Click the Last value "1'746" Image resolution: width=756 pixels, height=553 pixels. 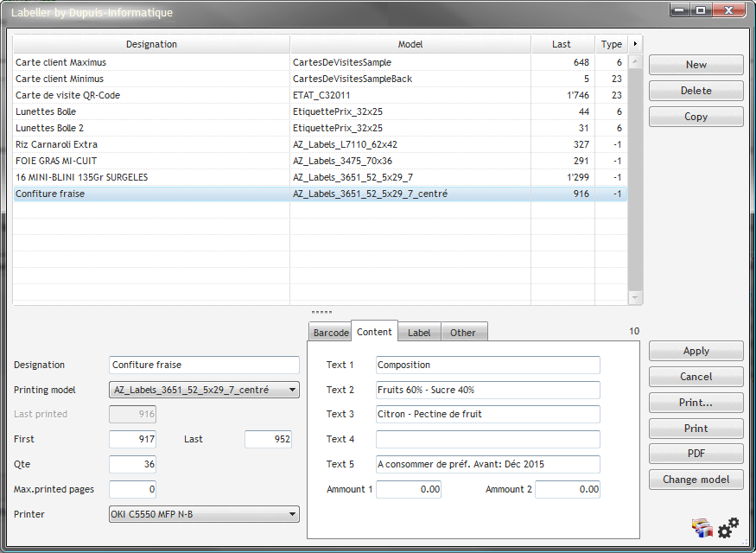pos(578,95)
